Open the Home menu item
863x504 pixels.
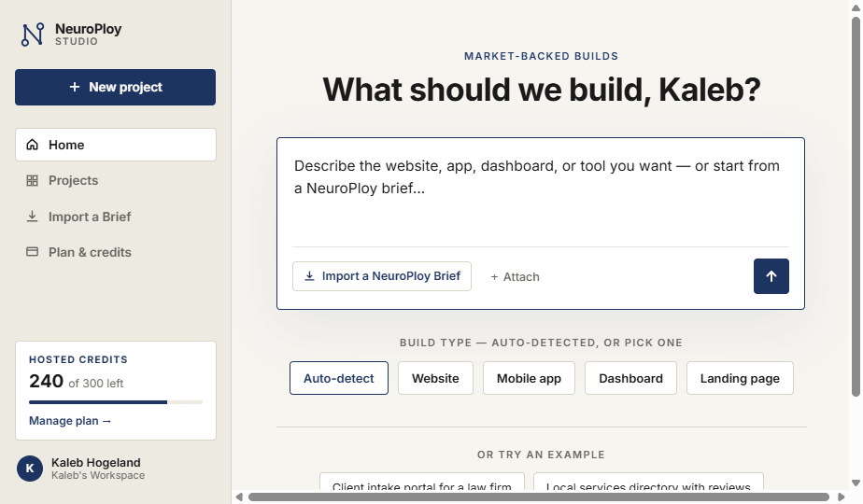116,145
